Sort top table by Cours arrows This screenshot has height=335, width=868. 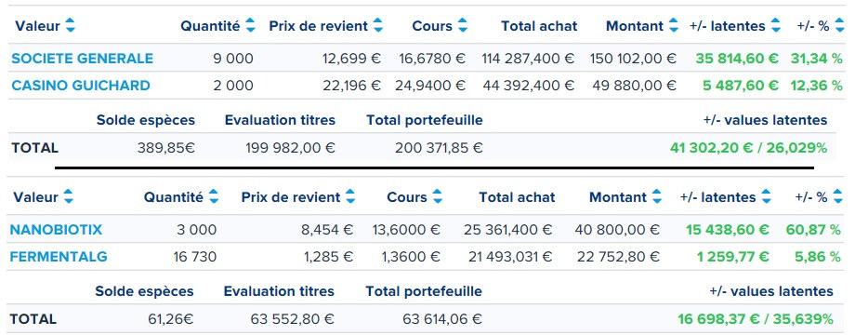point(463,25)
